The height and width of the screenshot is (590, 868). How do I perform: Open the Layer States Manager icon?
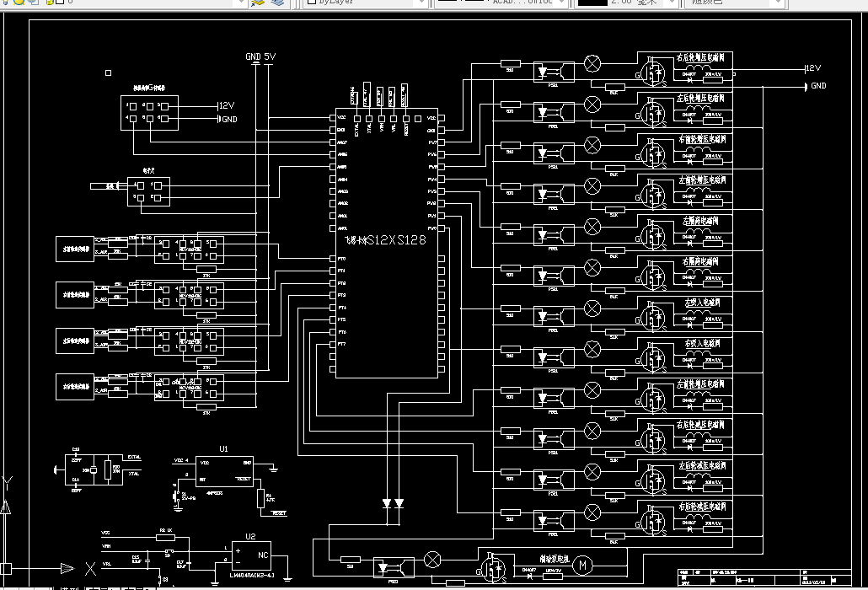[x=277, y=3]
